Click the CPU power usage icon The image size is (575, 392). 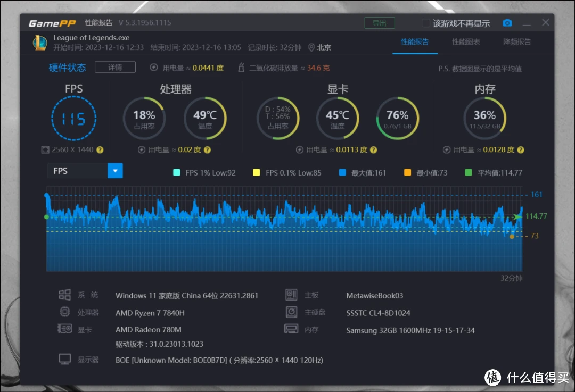(142, 150)
